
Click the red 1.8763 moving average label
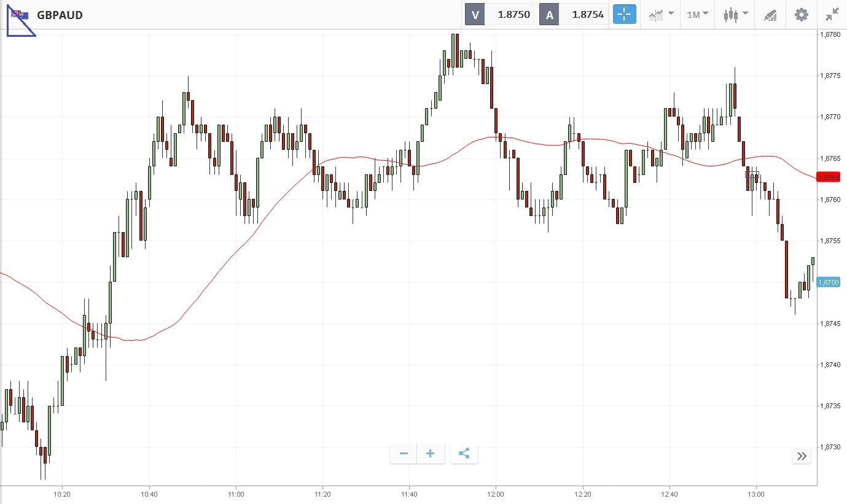pos(828,177)
